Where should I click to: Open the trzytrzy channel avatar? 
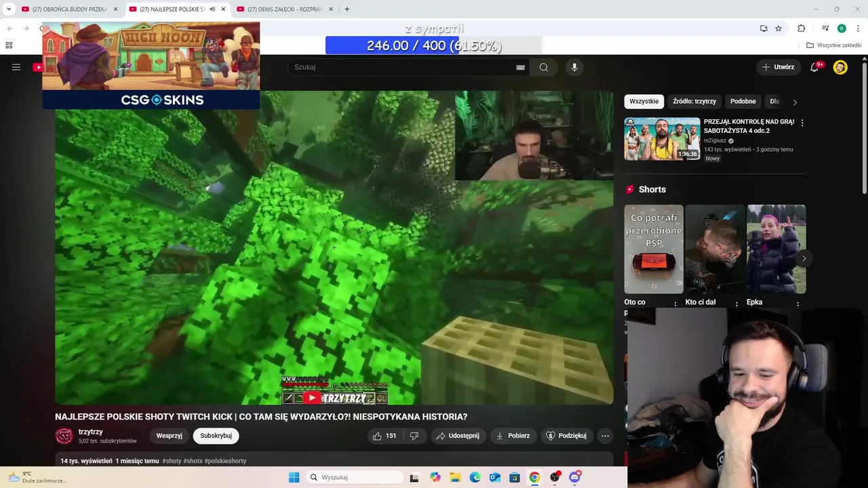click(64, 436)
